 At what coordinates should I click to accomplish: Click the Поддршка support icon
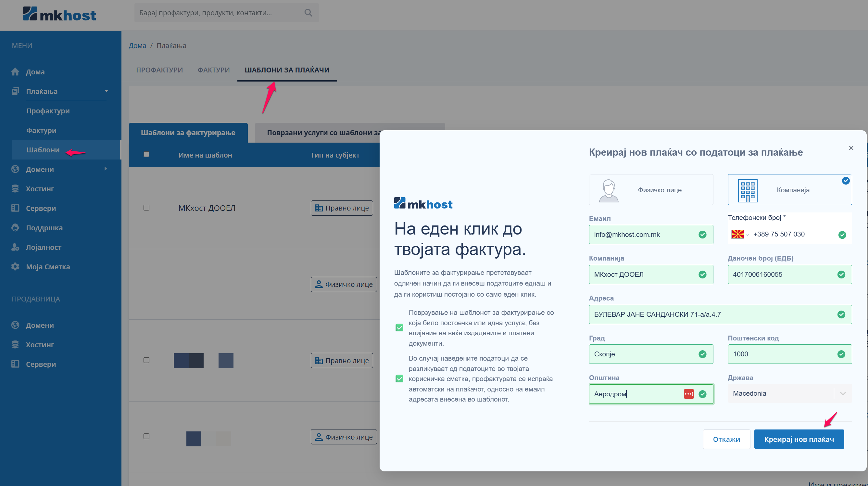pos(15,228)
